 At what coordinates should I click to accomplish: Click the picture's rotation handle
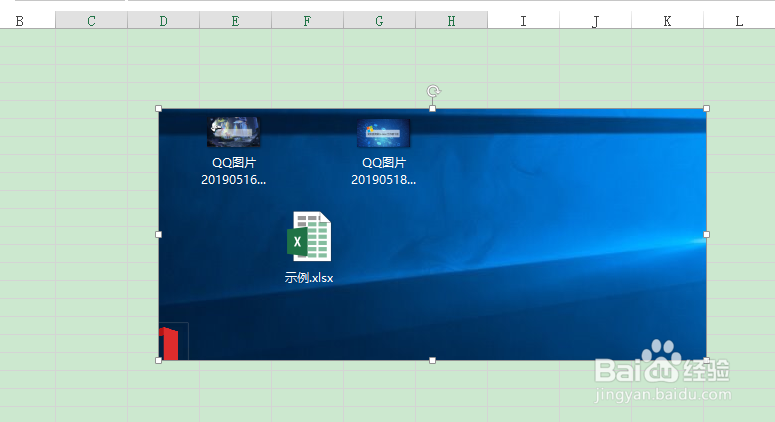tap(433, 91)
